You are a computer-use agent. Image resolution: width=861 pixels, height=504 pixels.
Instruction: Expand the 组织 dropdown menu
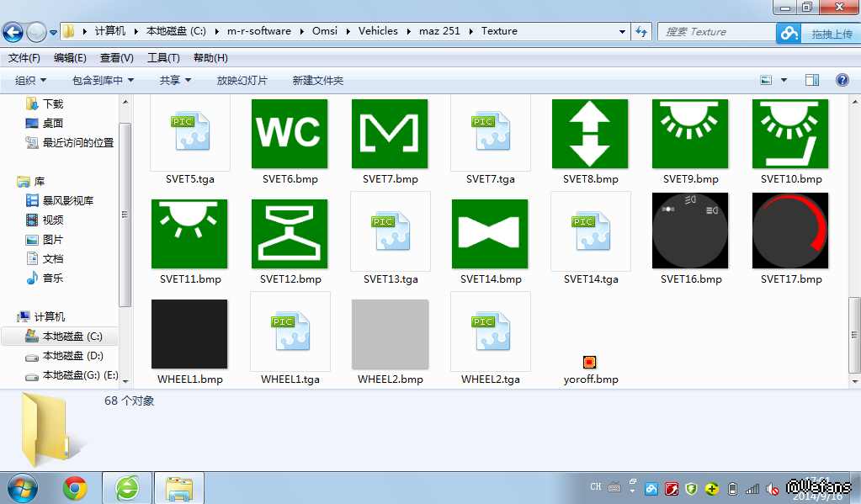click(31, 80)
